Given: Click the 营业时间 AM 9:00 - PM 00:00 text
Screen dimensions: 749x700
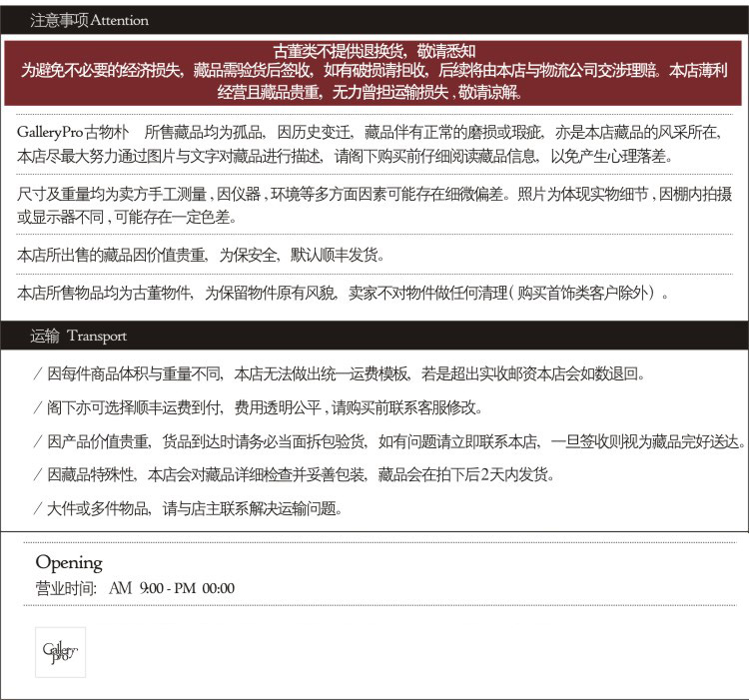Looking at the screenshot, I should [x=135, y=588].
